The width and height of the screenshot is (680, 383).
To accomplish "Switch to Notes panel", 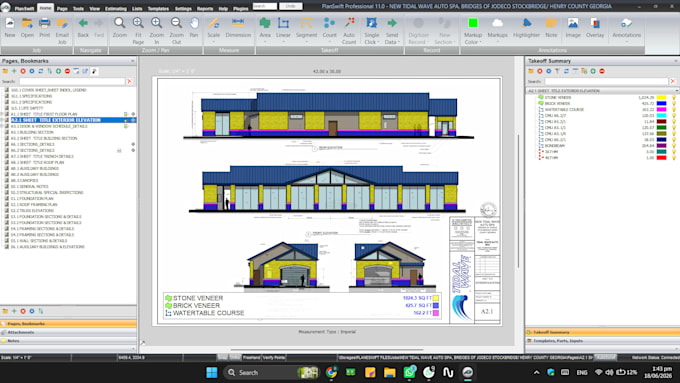I will 68,341.
